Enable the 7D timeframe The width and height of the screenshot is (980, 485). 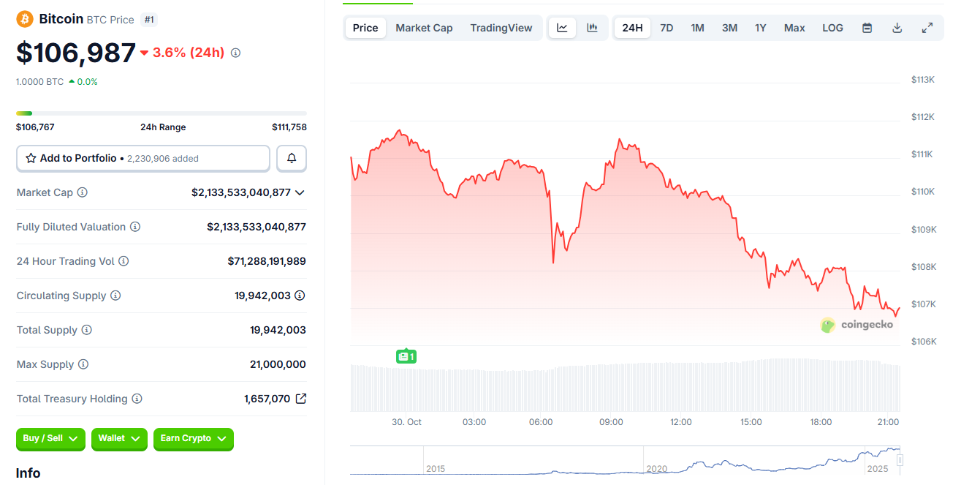click(666, 27)
